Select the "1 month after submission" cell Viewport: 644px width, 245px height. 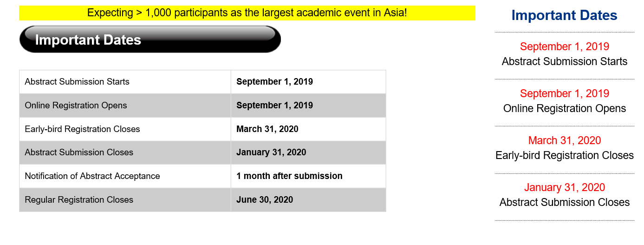pyautogui.click(x=289, y=176)
